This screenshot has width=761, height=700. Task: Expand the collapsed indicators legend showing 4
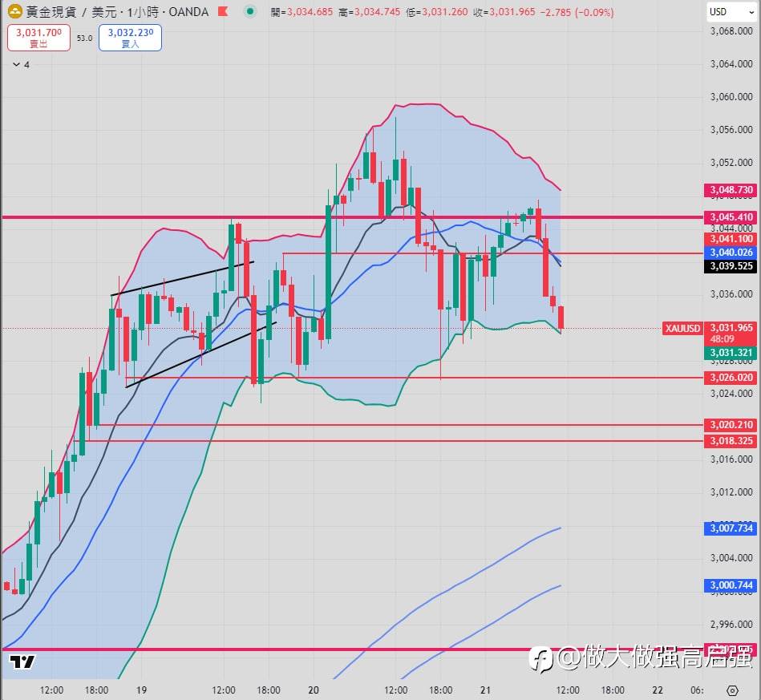pyautogui.click(x=21, y=65)
